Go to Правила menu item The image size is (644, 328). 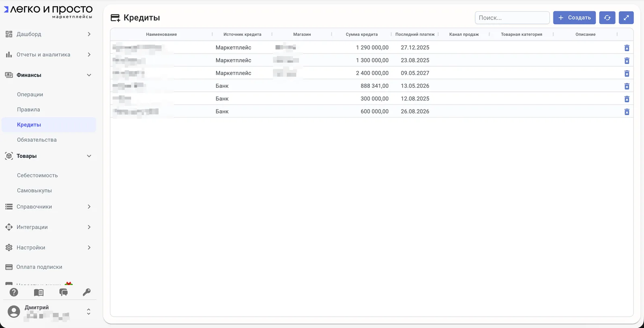coord(29,109)
